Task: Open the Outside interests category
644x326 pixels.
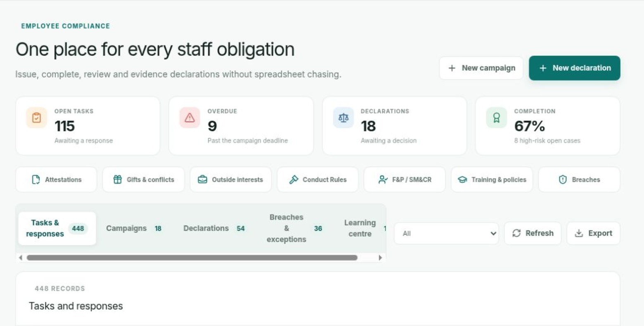Action: (231, 180)
